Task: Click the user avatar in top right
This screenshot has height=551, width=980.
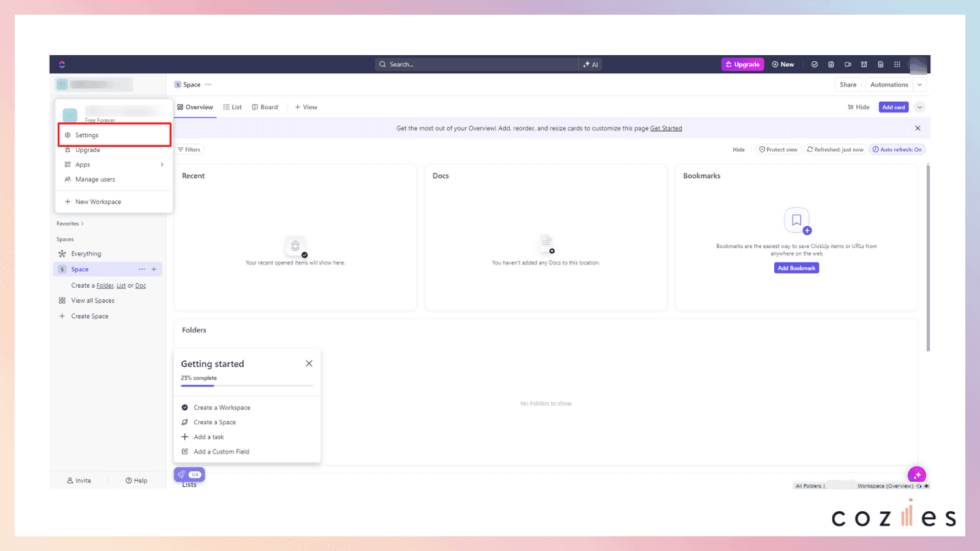Action: (x=918, y=65)
